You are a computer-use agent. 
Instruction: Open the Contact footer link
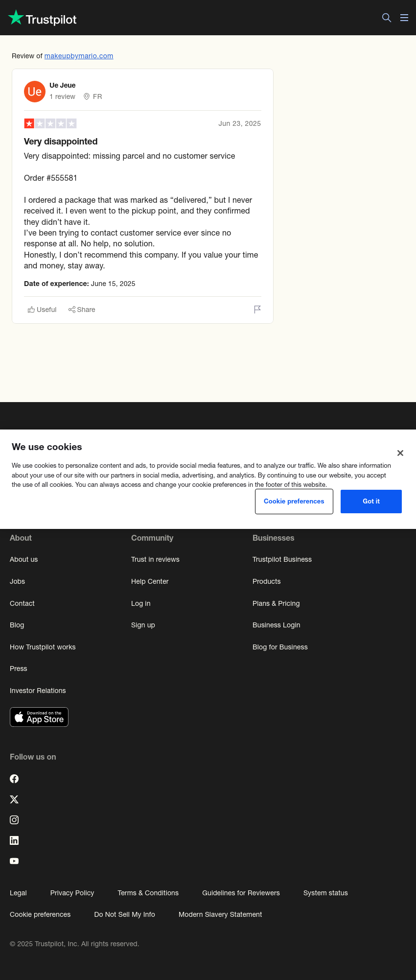(x=22, y=603)
